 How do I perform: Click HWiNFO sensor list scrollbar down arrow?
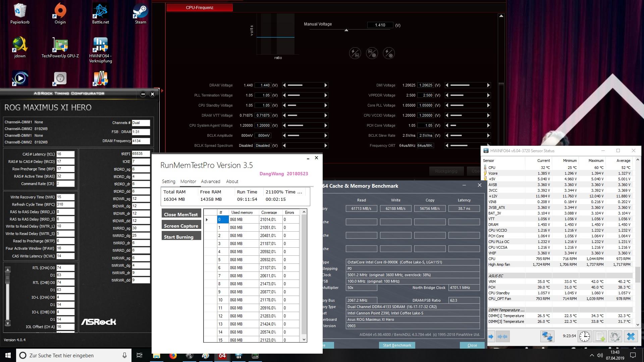click(638, 324)
